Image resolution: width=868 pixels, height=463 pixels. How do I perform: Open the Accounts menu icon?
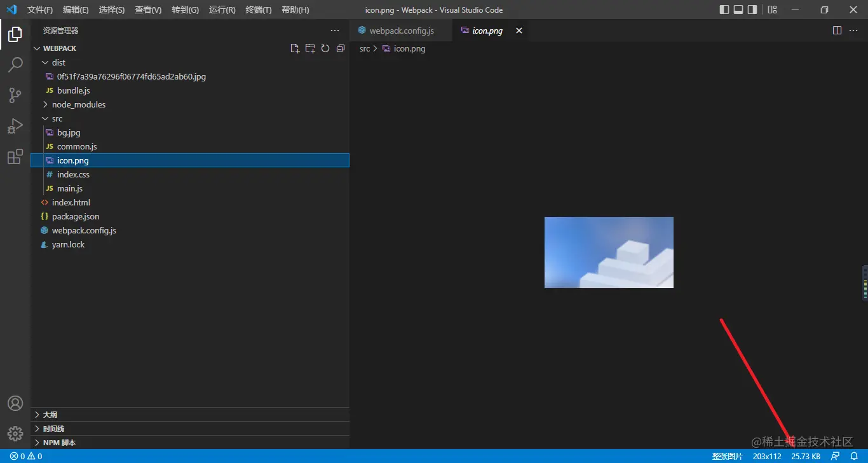pyautogui.click(x=15, y=403)
